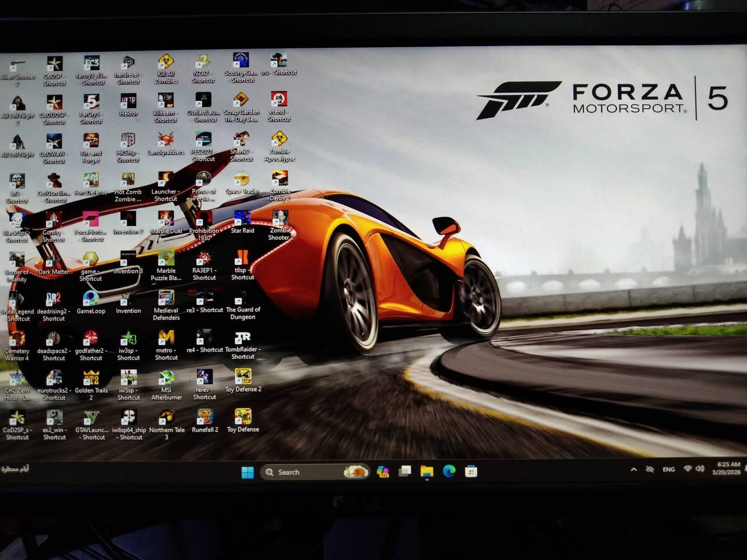Select the Toy Defense 2 icon
747x560 pixels.
point(243,377)
